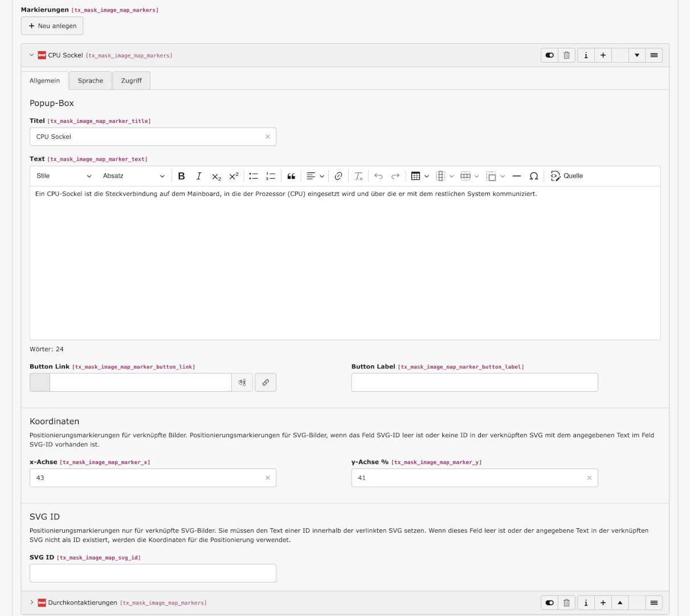Switch to the Zugriff tab
This screenshot has height=616, width=690.
(x=131, y=80)
